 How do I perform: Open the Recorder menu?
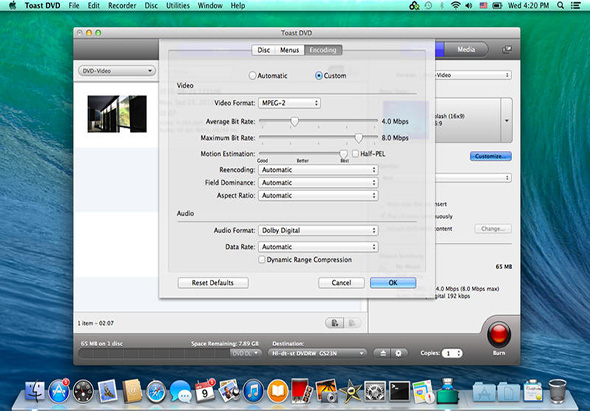click(x=122, y=6)
